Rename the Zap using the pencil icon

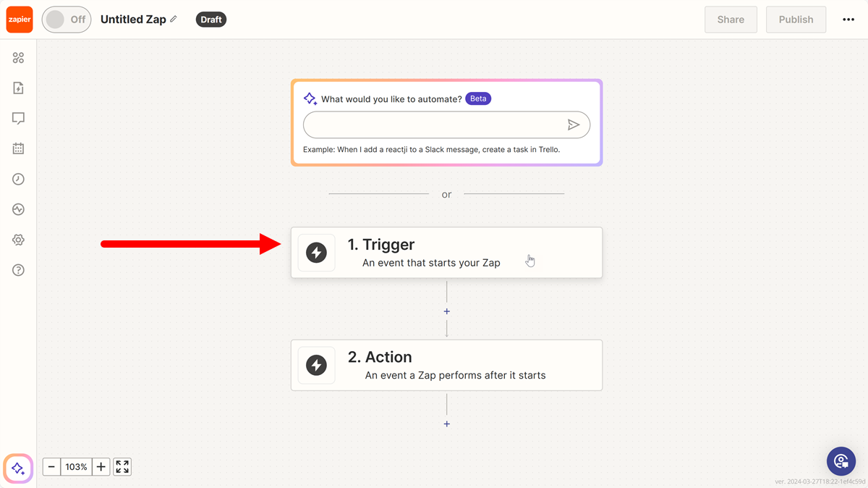pos(174,19)
